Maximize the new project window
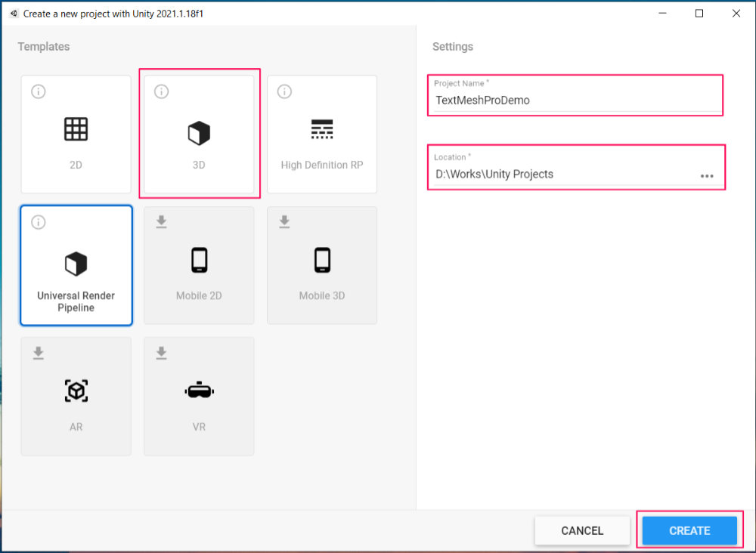 (x=699, y=14)
